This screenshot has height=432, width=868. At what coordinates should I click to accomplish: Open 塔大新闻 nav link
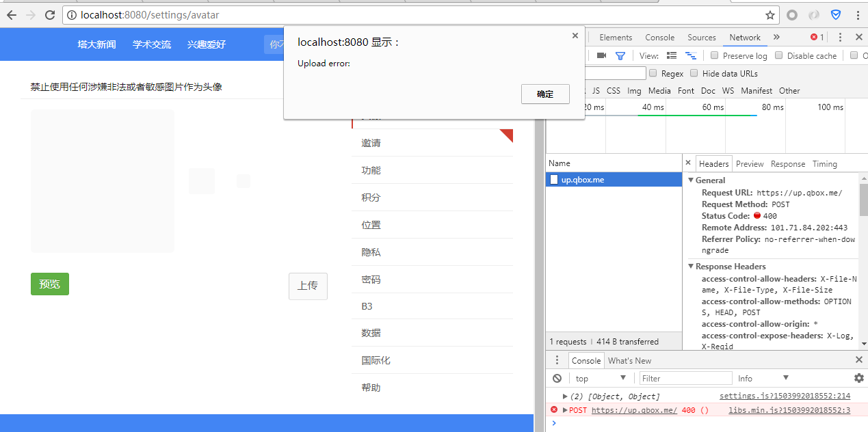(x=96, y=44)
